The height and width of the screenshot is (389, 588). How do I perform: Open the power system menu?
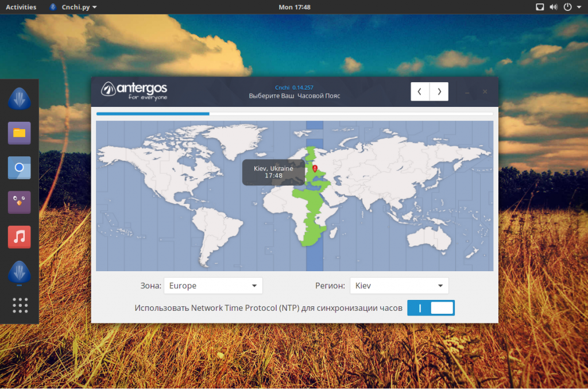[568, 7]
